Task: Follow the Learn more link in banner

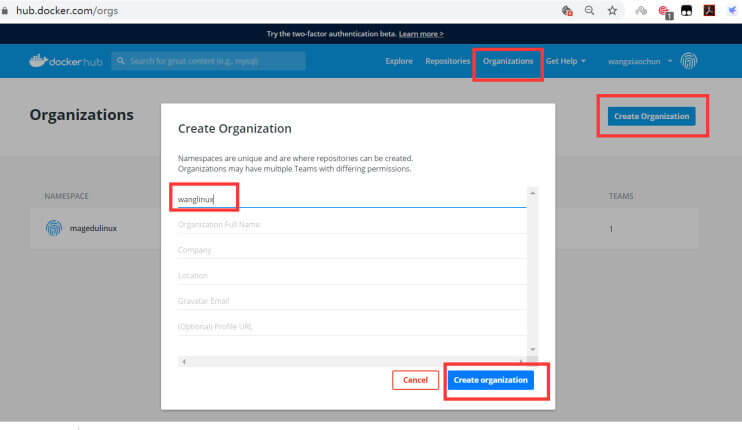Action: coord(421,34)
